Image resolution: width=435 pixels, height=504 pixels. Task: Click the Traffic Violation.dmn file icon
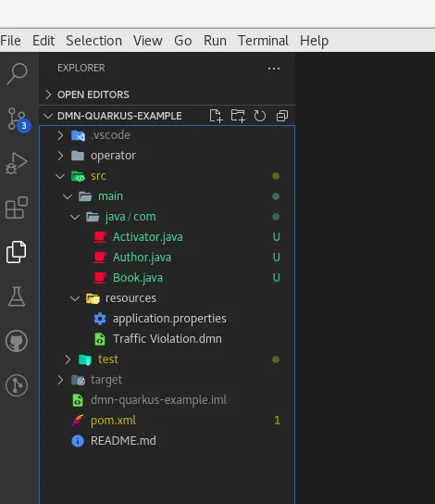(100, 339)
